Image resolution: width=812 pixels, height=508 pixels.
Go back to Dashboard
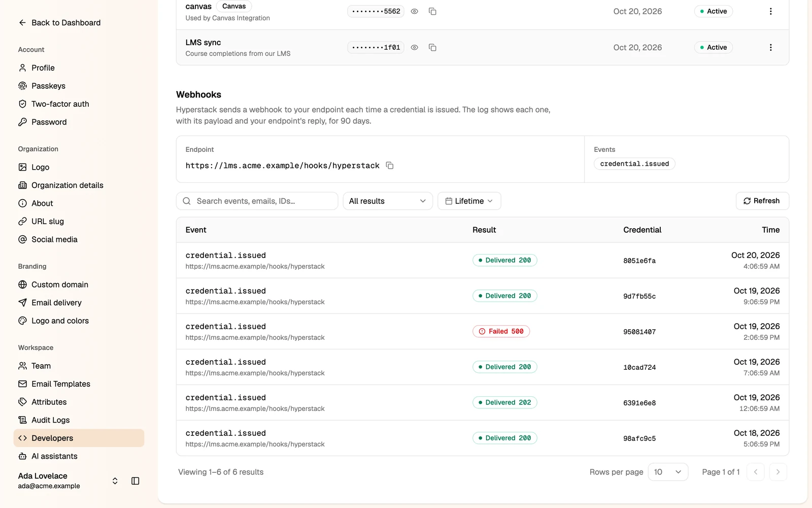(x=59, y=23)
